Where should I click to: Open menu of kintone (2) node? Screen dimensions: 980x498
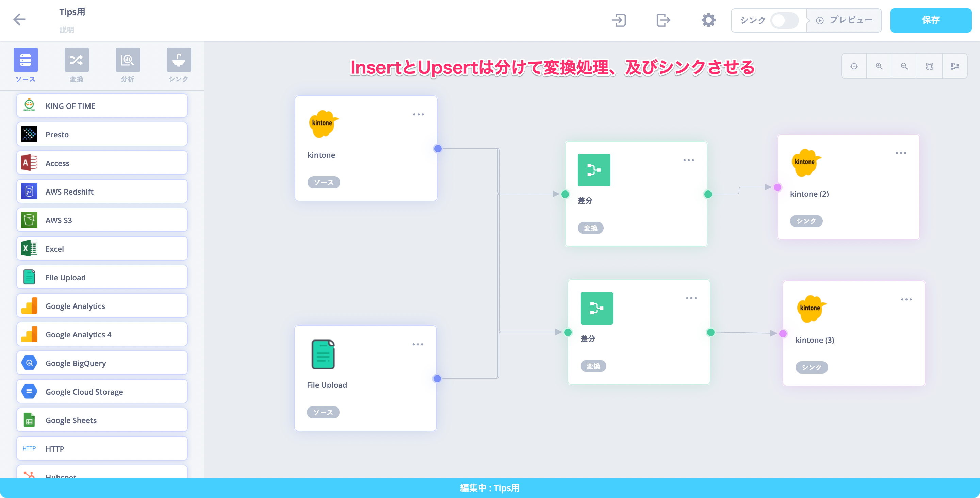(x=900, y=153)
